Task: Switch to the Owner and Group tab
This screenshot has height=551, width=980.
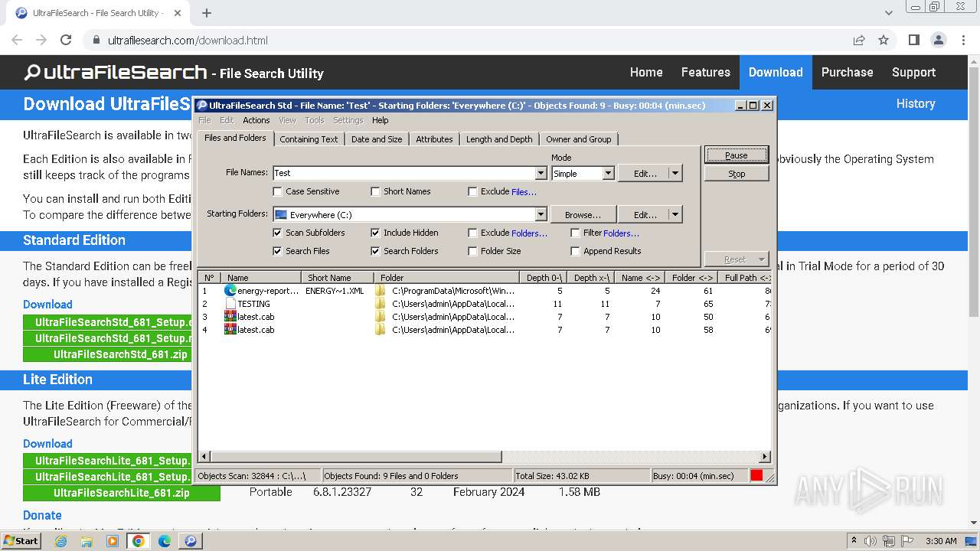Action: 579,139
